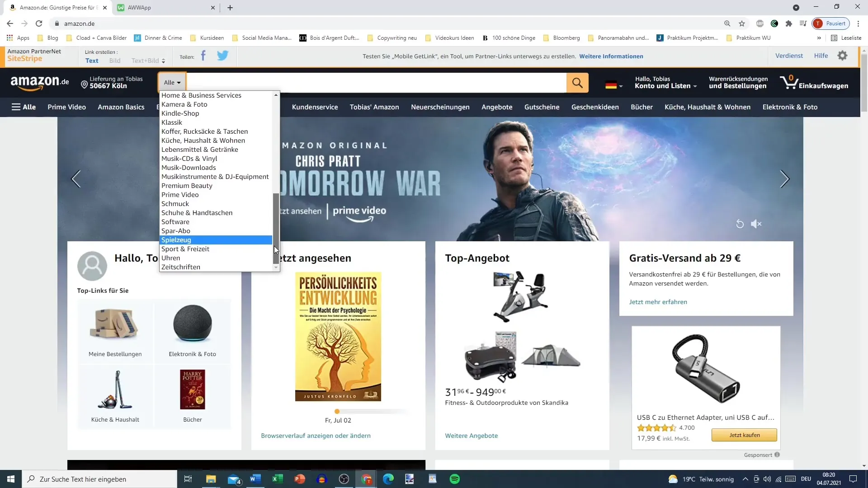Open Spotify from taskbar

click(455, 479)
